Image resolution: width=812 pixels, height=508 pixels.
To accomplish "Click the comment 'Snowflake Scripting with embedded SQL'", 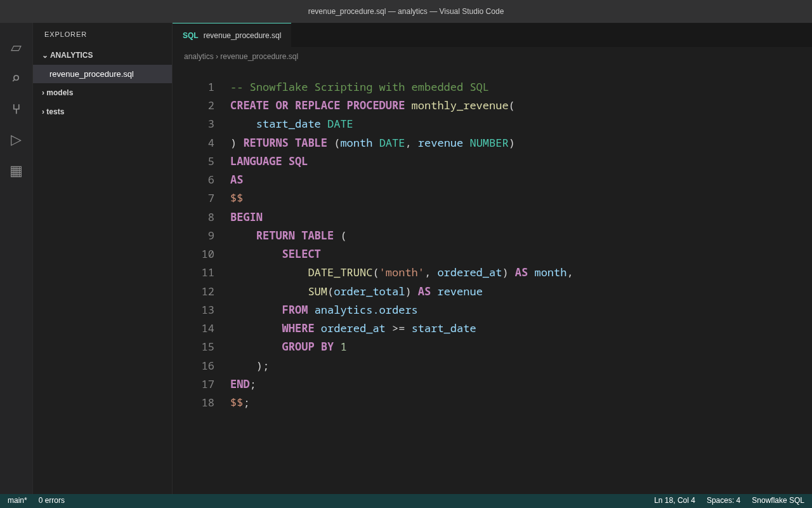I will (369, 87).
